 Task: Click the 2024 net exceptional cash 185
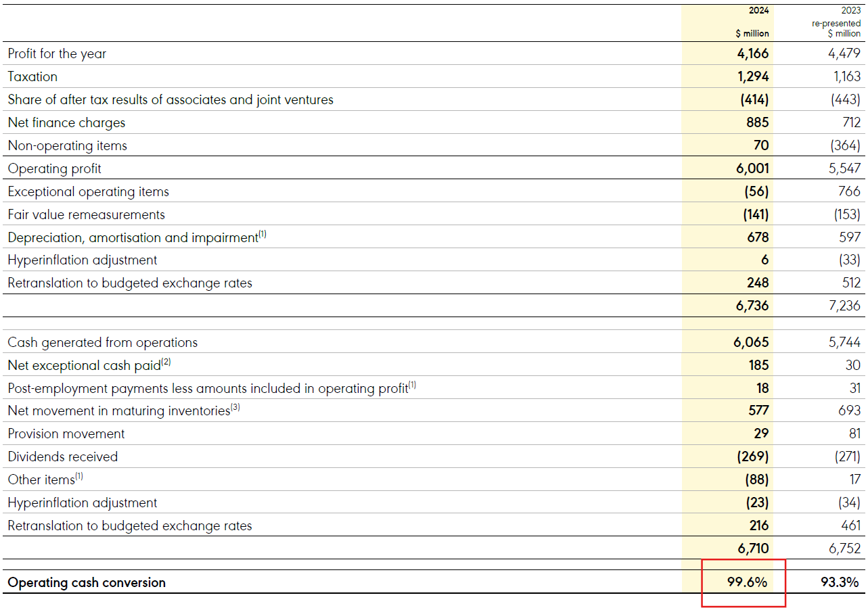pyautogui.click(x=759, y=365)
